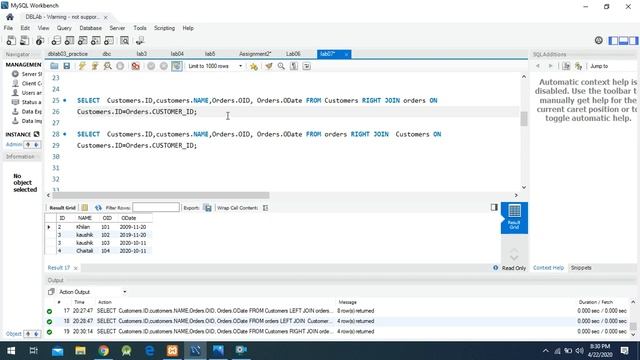Stop the running query
The width and height of the screenshot is (640, 360).
coord(120,66)
